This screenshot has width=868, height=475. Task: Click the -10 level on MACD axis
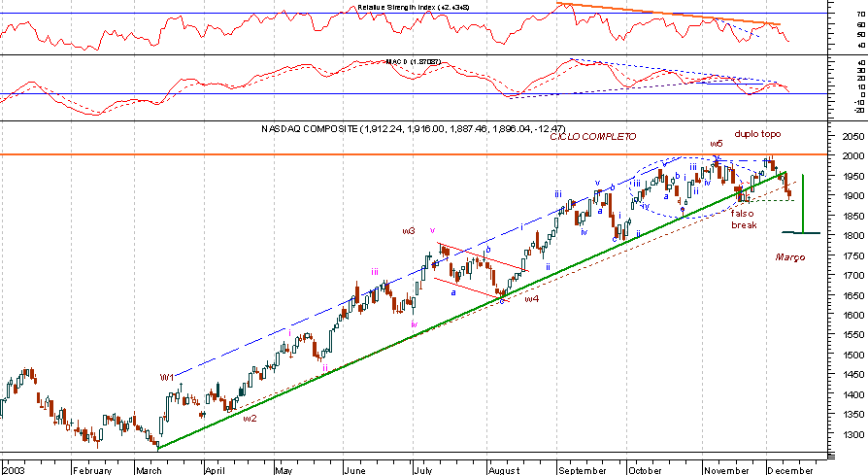pyautogui.click(x=859, y=102)
